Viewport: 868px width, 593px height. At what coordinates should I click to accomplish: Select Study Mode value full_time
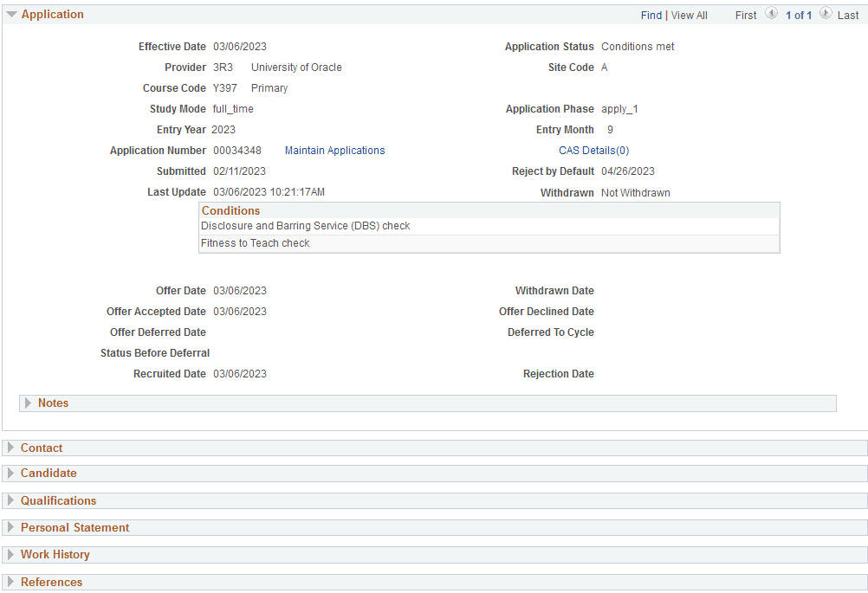(x=233, y=109)
